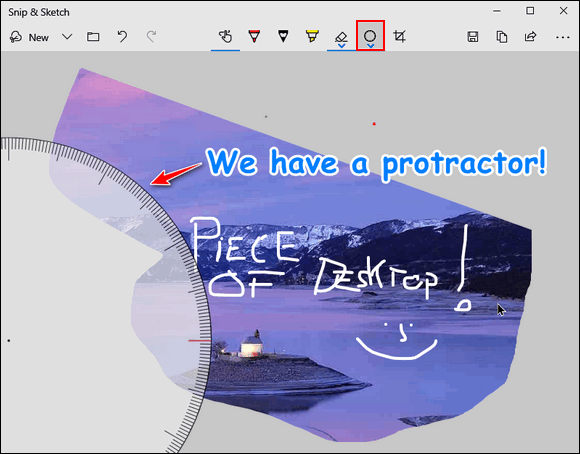The height and width of the screenshot is (454, 580).
Task: Start a new snip with New button
Action: pyautogui.click(x=29, y=37)
